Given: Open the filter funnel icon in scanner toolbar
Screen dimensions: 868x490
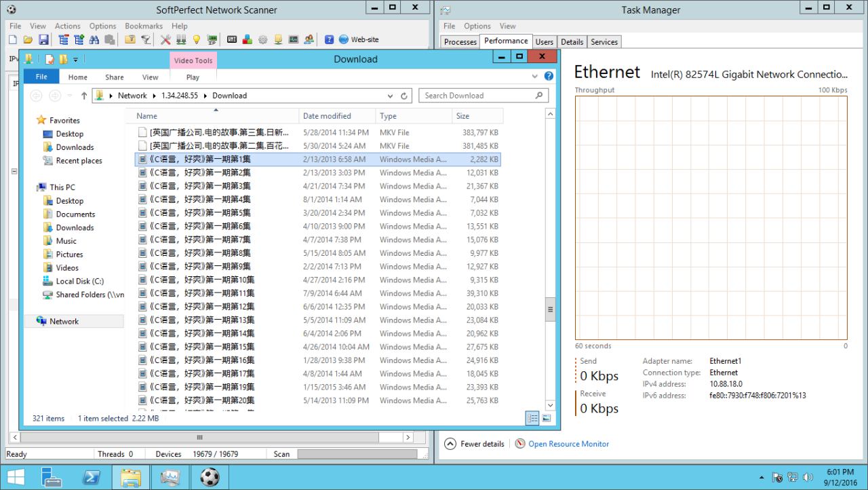Looking at the screenshot, I should [x=146, y=39].
